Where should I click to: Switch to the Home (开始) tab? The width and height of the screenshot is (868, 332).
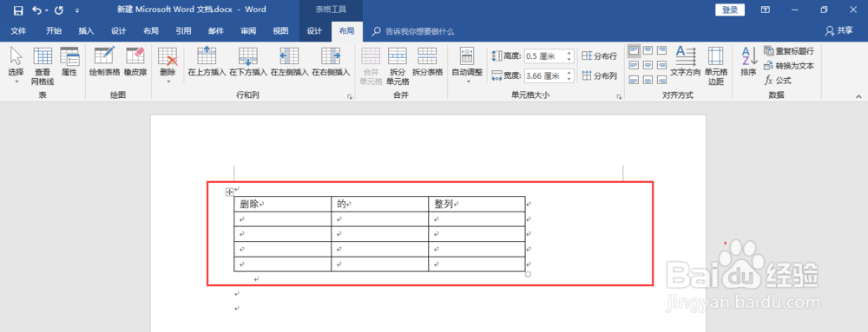click(x=54, y=31)
